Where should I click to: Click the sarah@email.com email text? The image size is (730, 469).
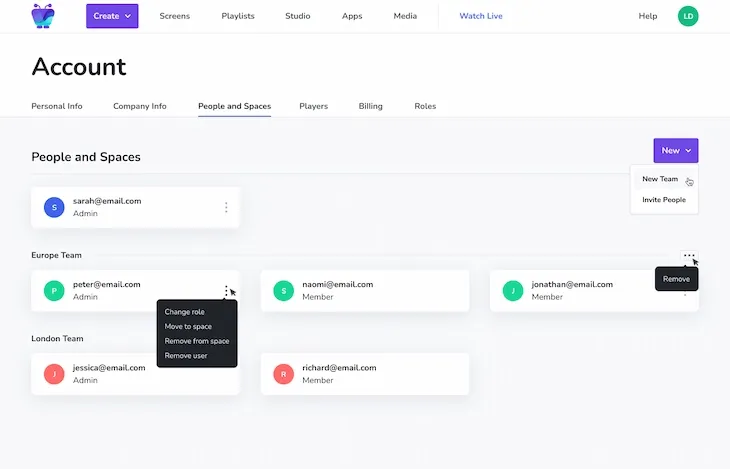tap(107, 201)
